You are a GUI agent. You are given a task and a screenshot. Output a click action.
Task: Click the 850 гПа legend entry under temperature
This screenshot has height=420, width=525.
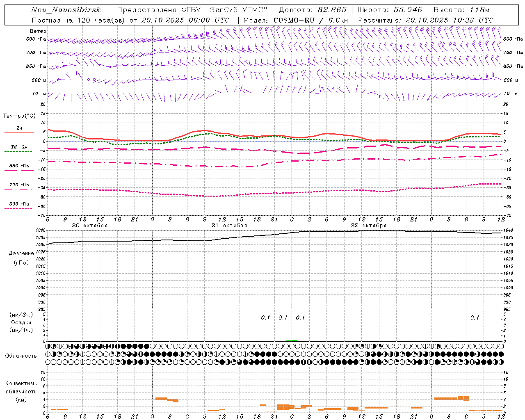coord(19,166)
